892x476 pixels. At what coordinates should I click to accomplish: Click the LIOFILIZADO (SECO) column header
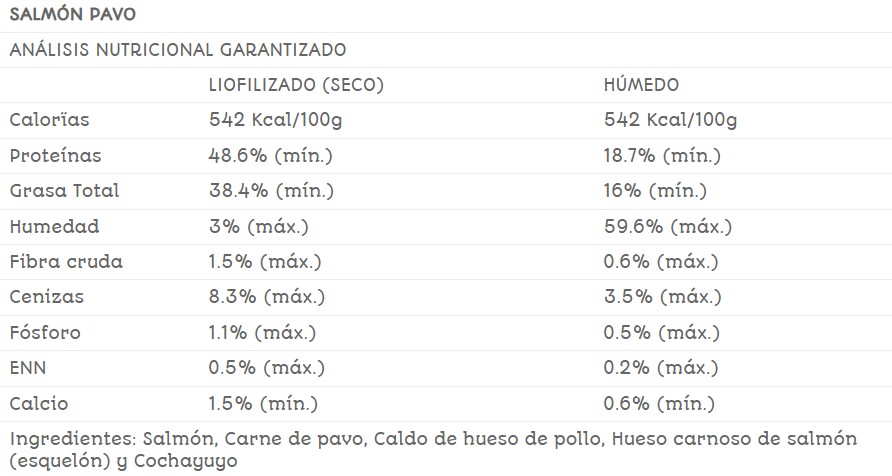296,85
